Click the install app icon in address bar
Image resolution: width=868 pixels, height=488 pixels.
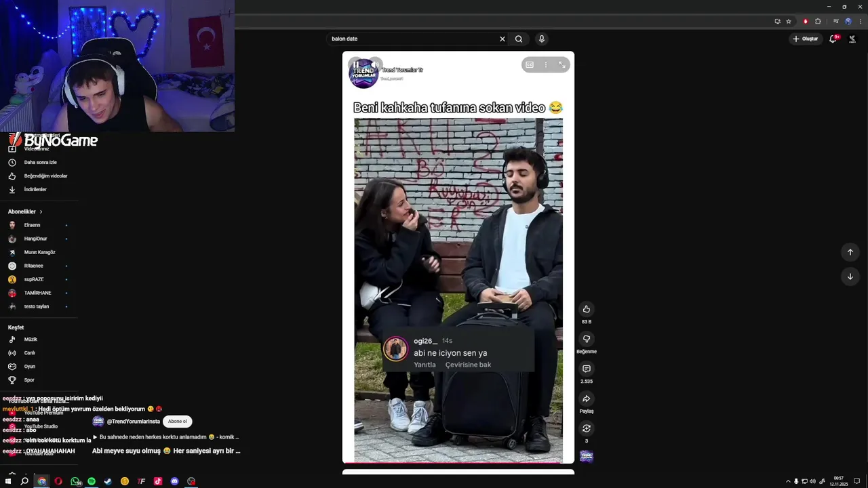[778, 21]
